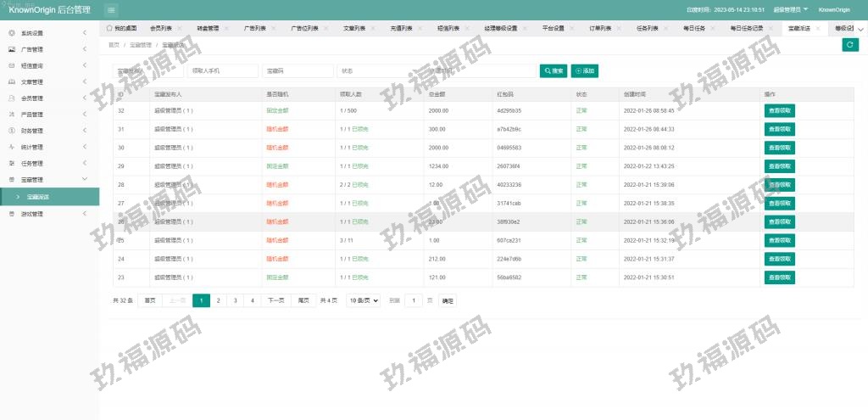Viewport: 868px width, 420px height.
Task: Toggle the sidebar with the hamburger icon
Action: point(112,9)
